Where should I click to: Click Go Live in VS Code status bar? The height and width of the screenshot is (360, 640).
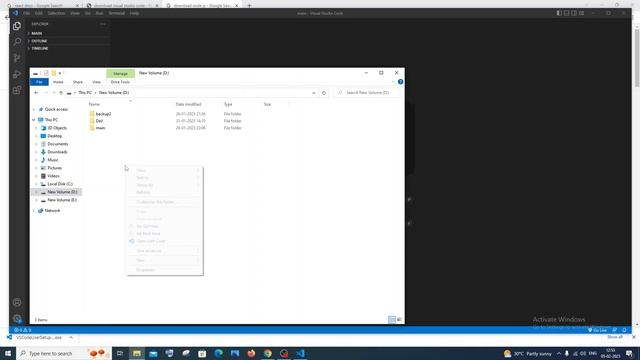598,330
